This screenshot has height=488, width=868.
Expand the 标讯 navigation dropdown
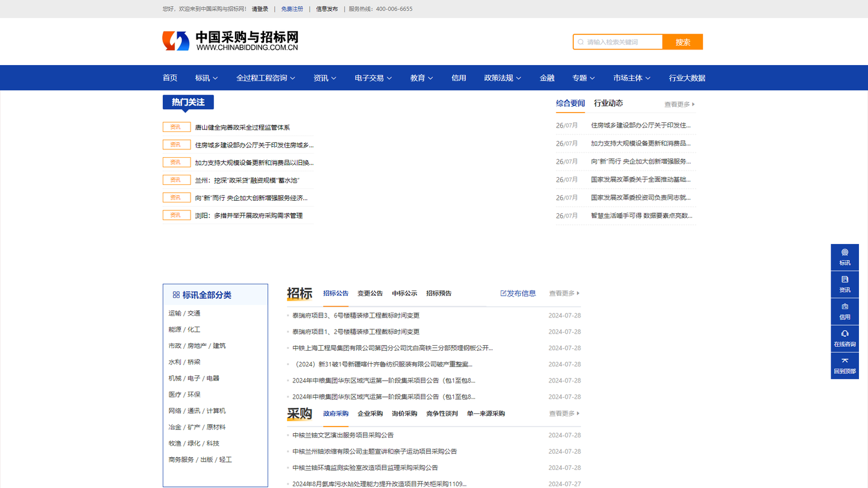pyautogui.click(x=206, y=78)
